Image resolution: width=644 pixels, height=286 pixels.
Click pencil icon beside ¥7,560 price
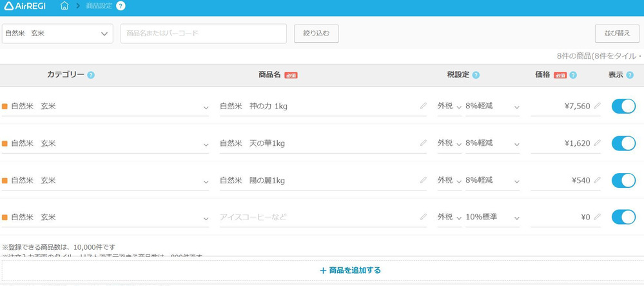[x=597, y=106]
